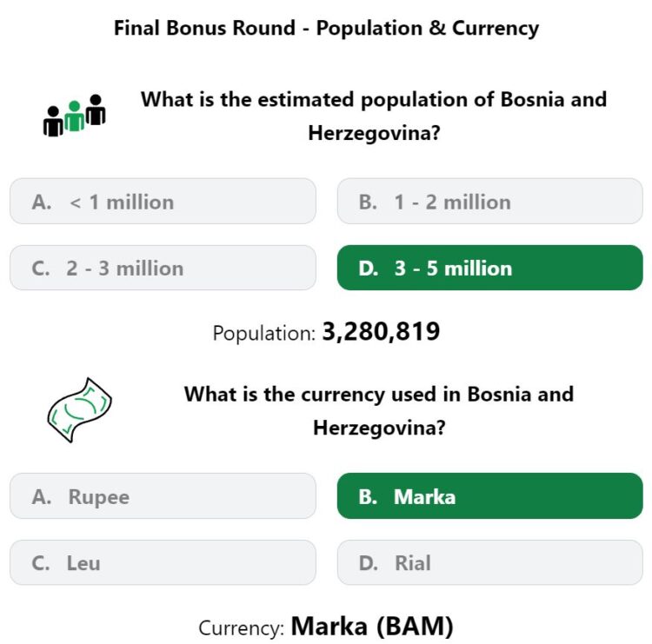This screenshot has height=644, width=652.
Task: Click the currency used question text
Action: coord(379,411)
